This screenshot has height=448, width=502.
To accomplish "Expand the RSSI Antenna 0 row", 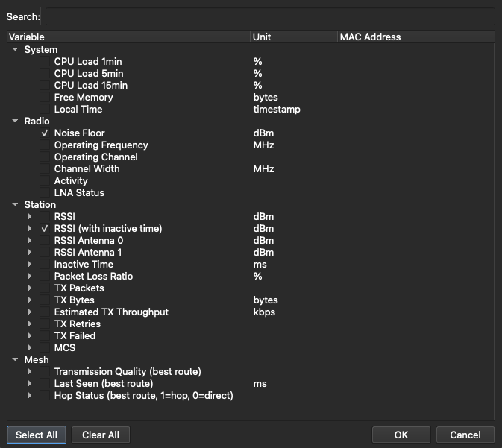I will click(x=30, y=241).
